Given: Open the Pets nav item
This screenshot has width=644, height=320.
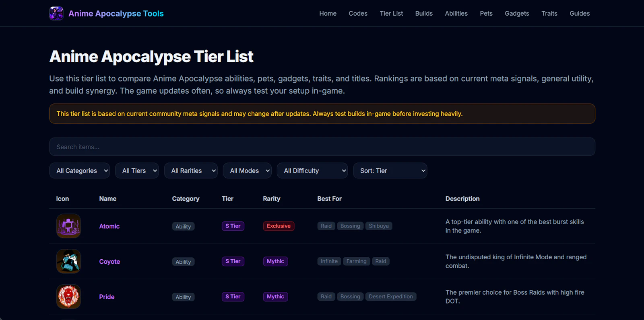Looking at the screenshot, I should (x=486, y=13).
